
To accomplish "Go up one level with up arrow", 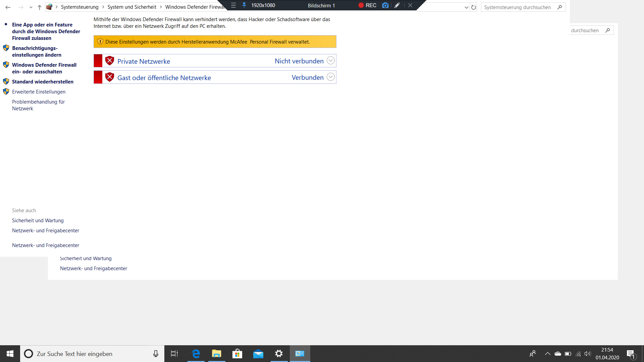I will (40, 7).
